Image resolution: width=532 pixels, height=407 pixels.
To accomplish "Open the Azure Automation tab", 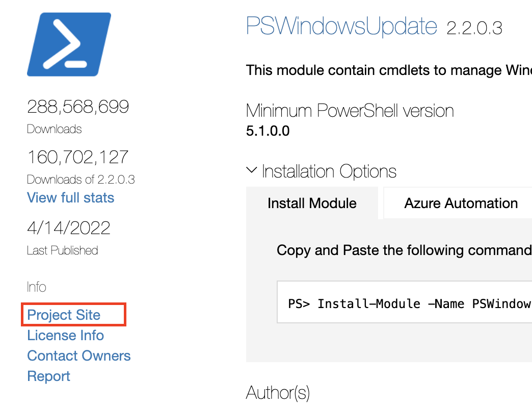I will click(461, 203).
